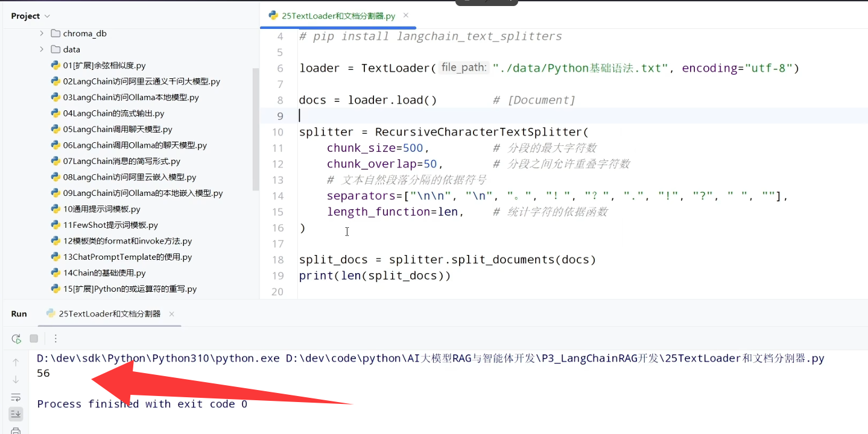868x434 pixels.
Task: Click gutter line number 9
Action: [280, 116]
